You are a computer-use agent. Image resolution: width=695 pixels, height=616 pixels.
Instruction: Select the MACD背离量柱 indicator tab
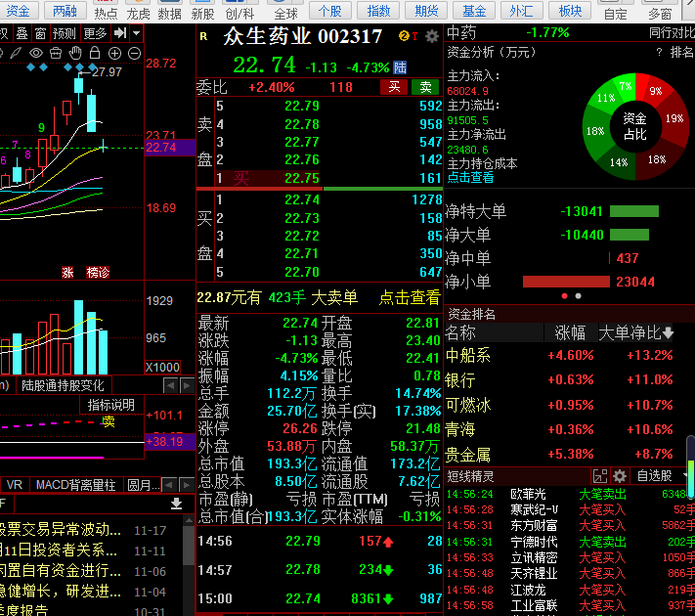pyautogui.click(x=75, y=485)
